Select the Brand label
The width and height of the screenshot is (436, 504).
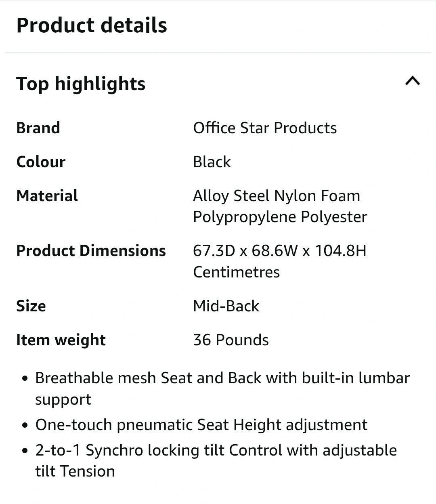tap(38, 128)
